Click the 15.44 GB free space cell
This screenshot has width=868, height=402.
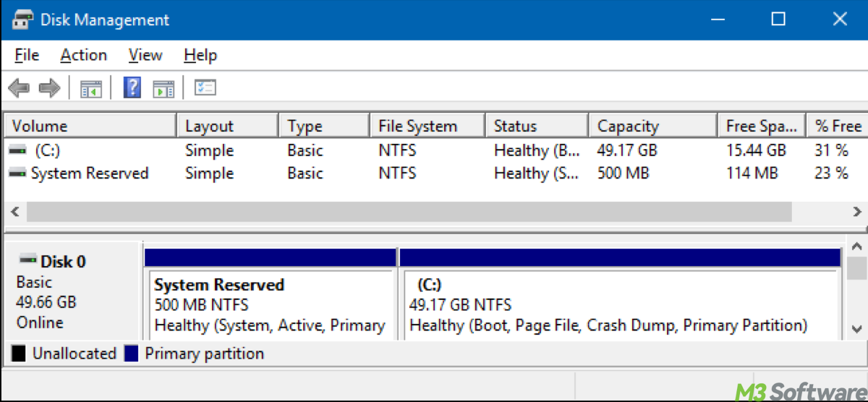[x=756, y=150]
